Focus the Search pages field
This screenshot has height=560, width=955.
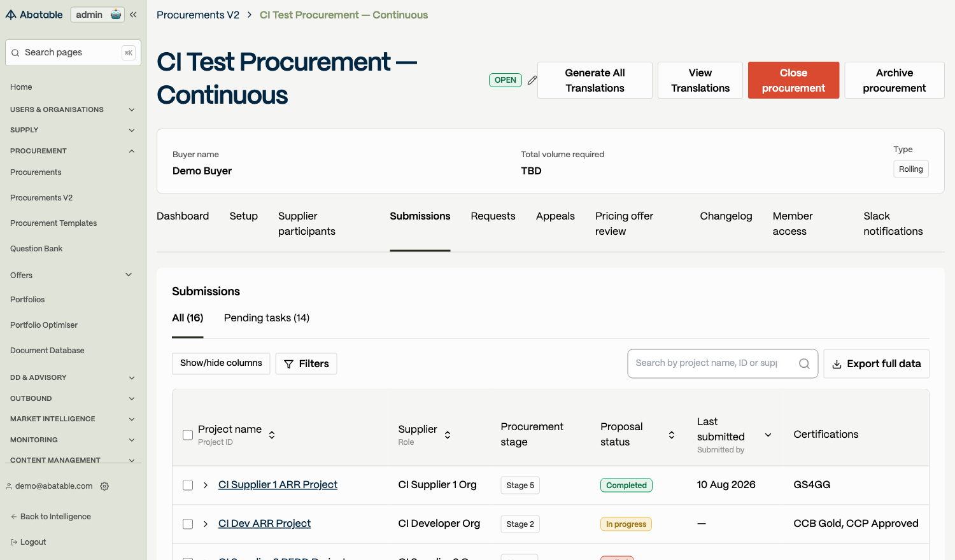73,53
